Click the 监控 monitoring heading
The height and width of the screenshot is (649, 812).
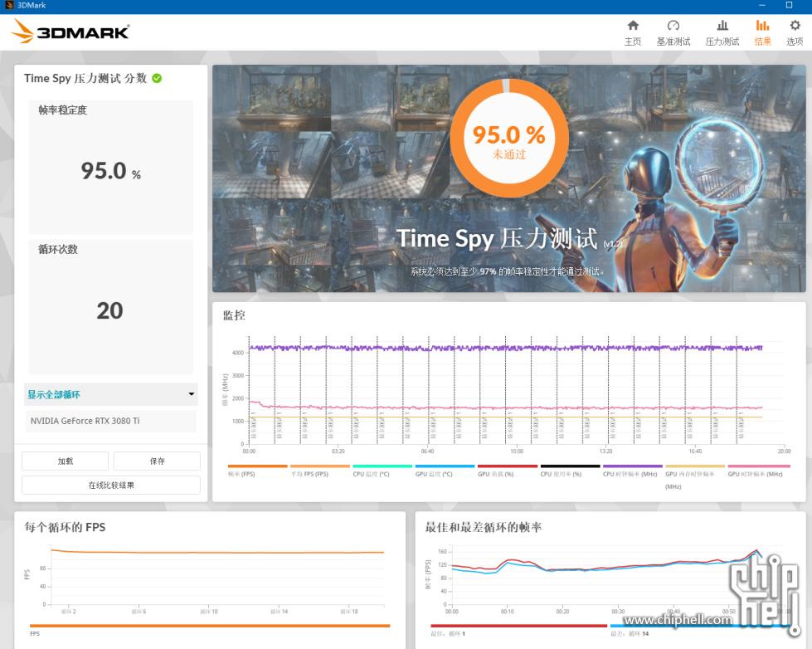(234, 315)
